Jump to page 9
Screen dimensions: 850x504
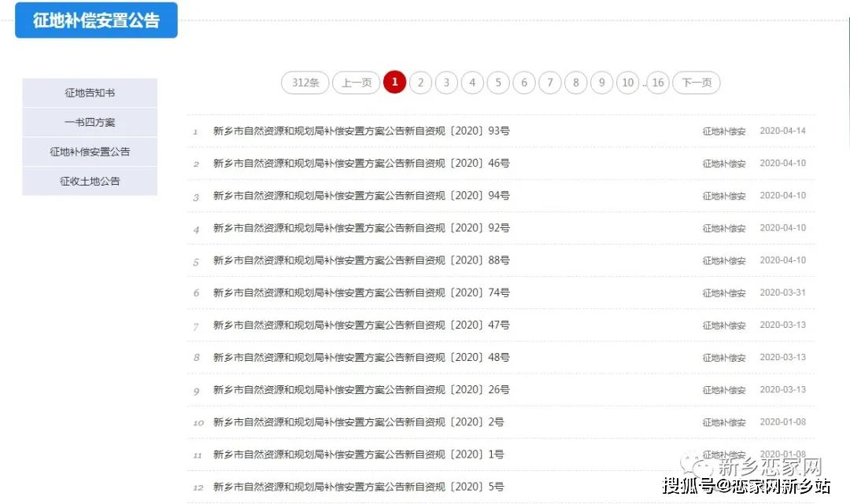(x=602, y=83)
